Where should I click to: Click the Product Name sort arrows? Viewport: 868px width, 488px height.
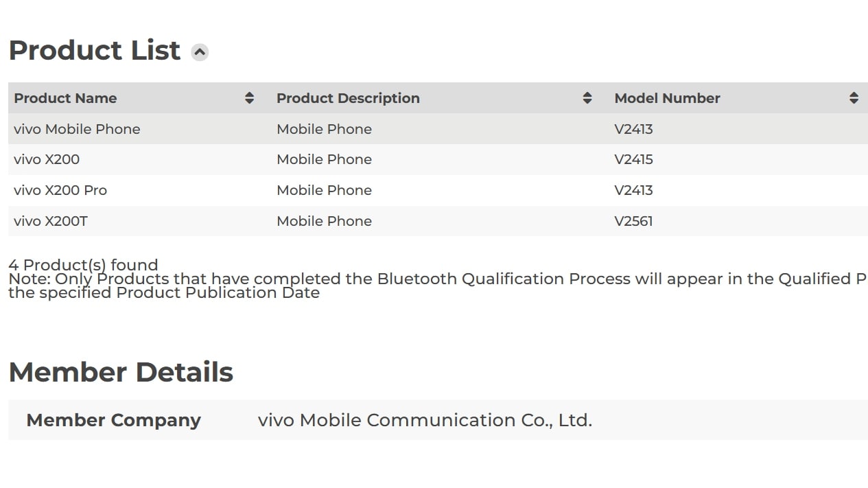[248, 97]
